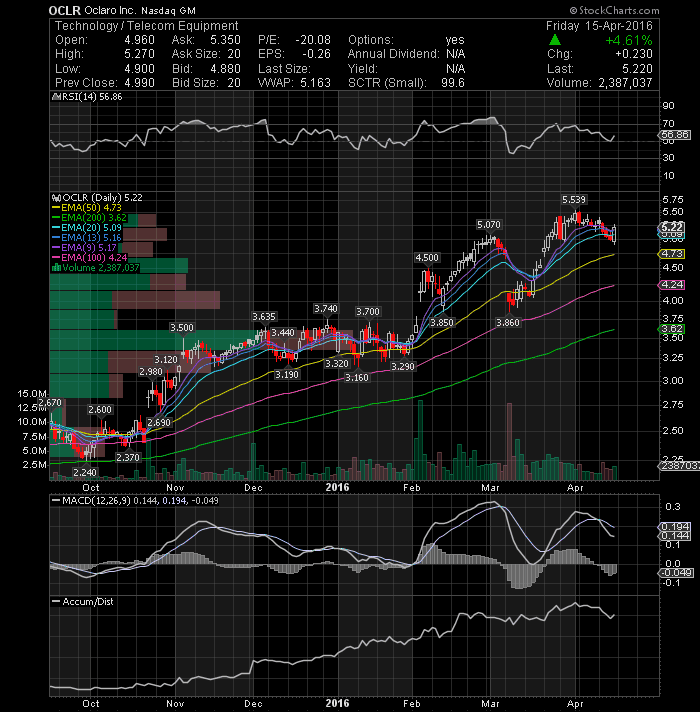Click the date Friday 15-Apr-2016
The image size is (700, 712).
coord(599,26)
